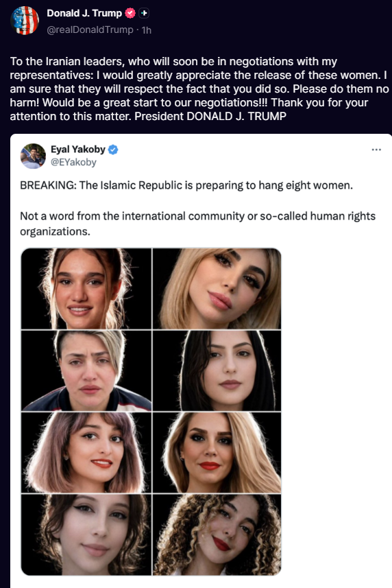This screenshot has height=588, width=392.
Task: Open the top-right blonde woman photo
Action: (x=217, y=288)
